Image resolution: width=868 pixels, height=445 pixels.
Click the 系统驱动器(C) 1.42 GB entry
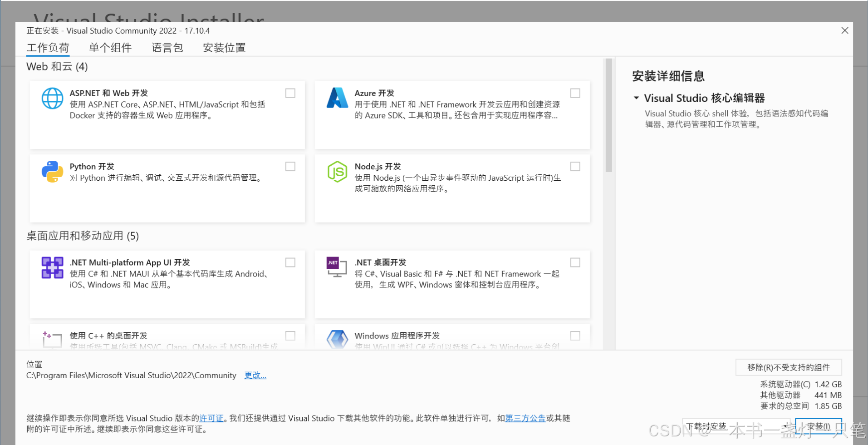point(801,384)
